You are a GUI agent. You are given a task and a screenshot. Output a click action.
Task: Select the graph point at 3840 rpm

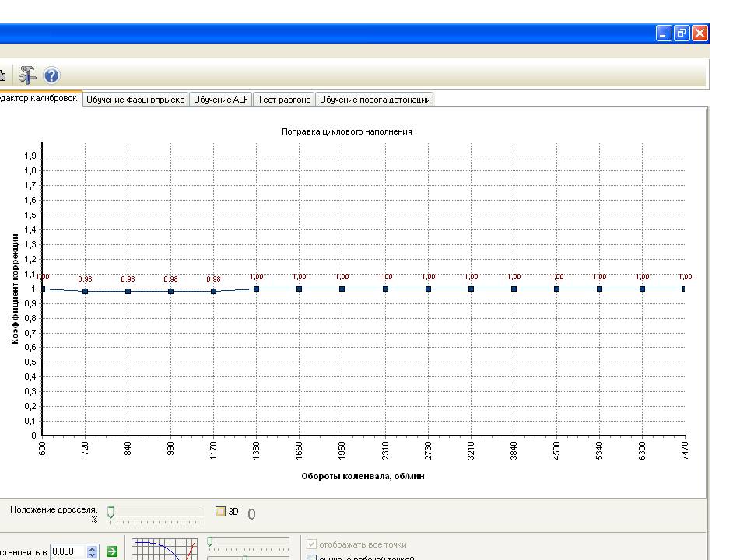514,289
